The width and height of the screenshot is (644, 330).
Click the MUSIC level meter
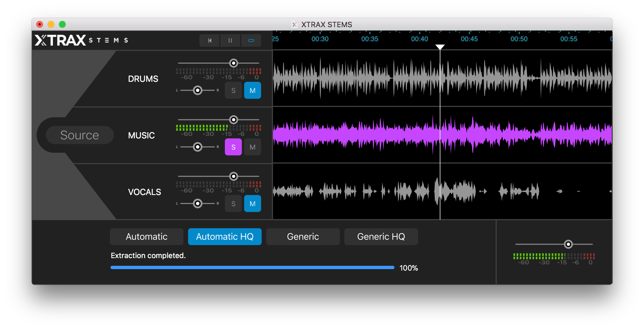click(x=219, y=128)
